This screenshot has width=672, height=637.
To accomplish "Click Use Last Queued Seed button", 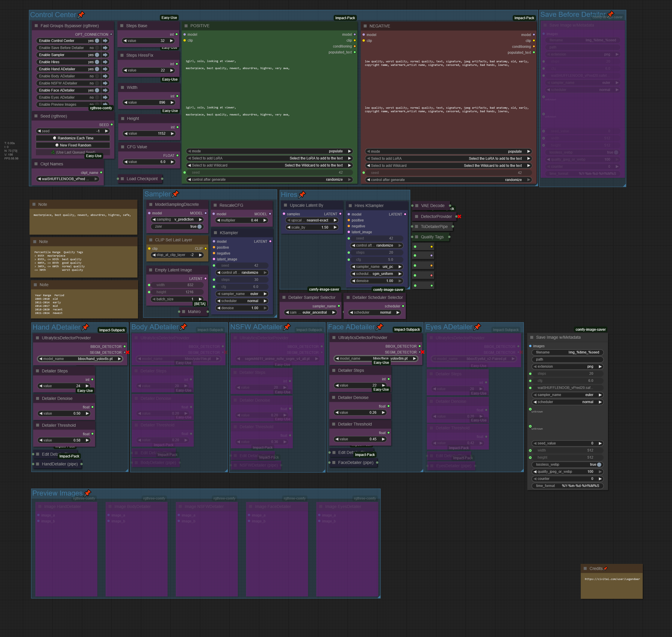I will pyautogui.click(x=73, y=152).
